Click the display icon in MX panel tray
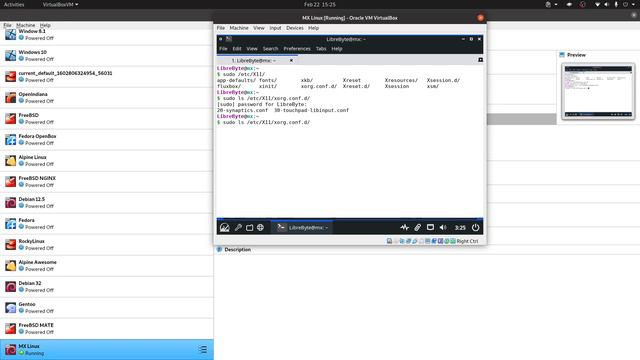Screen dimensions: 640x360 pyautogui.click(x=430, y=227)
